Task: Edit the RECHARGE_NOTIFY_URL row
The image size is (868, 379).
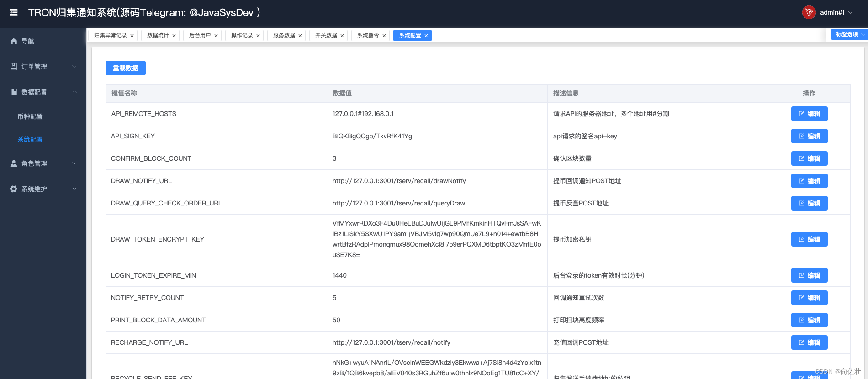Action: (809, 342)
